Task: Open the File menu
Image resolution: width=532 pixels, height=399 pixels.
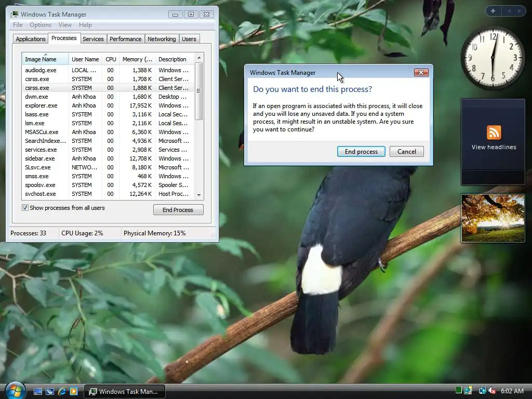Action: (18, 25)
